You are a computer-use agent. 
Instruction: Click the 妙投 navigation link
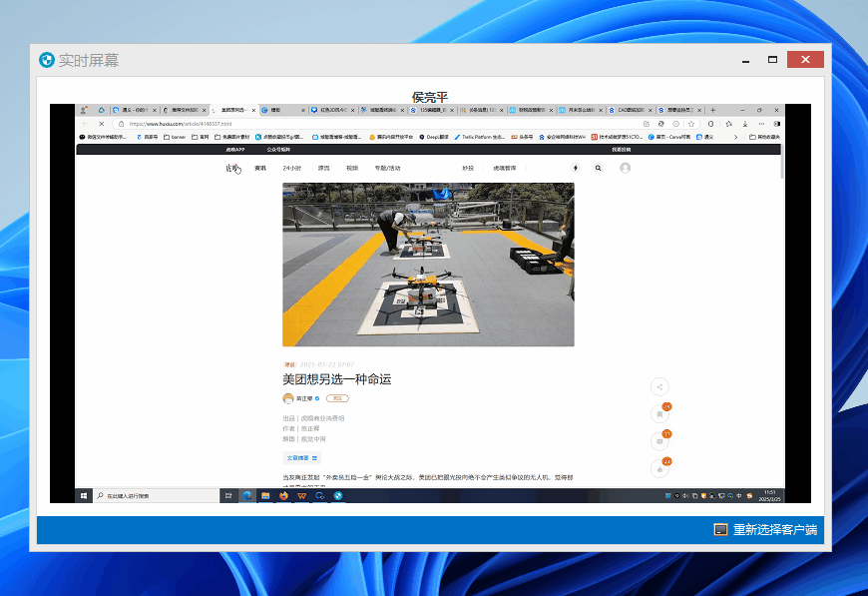[x=468, y=168]
